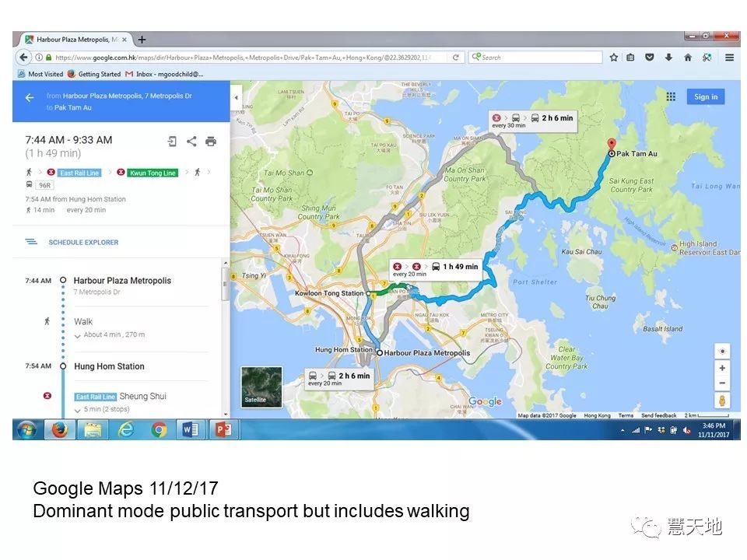Viewport: 747px width, 560px height.
Task: Collapse the side panel with arrow
Action: point(237,98)
